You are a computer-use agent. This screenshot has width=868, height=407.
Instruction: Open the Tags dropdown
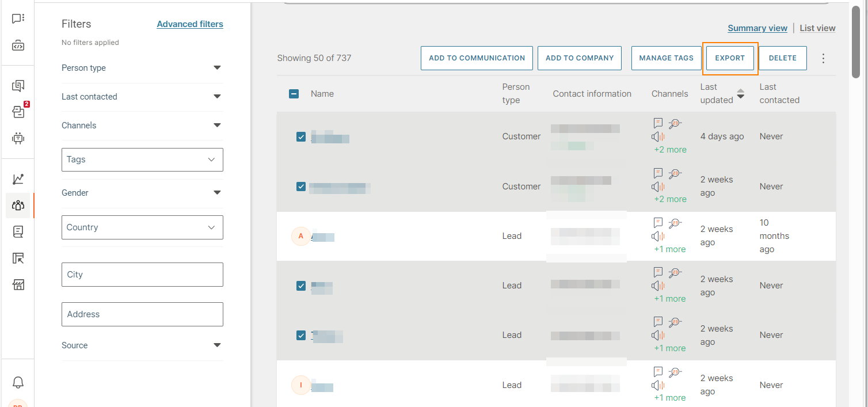142,159
